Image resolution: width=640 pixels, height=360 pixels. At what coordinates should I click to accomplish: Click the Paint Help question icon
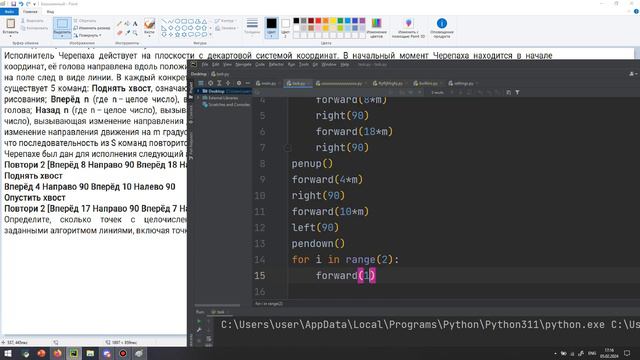click(x=636, y=11)
